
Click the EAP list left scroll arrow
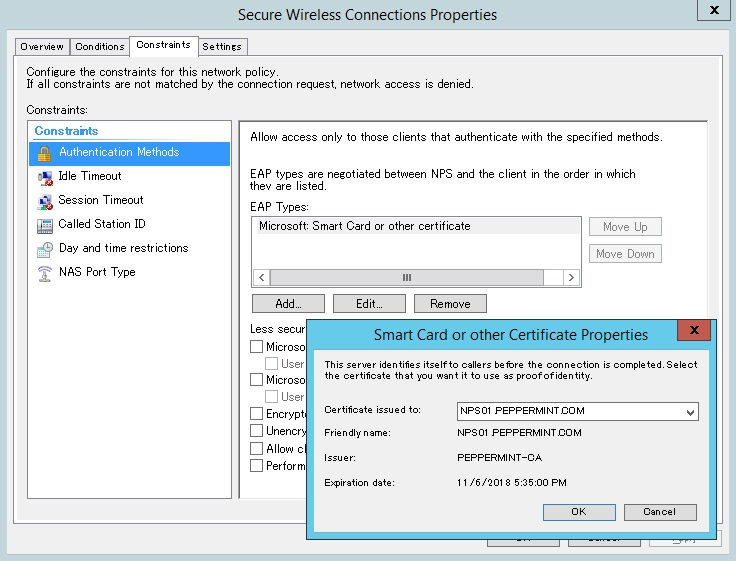pyautogui.click(x=262, y=277)
